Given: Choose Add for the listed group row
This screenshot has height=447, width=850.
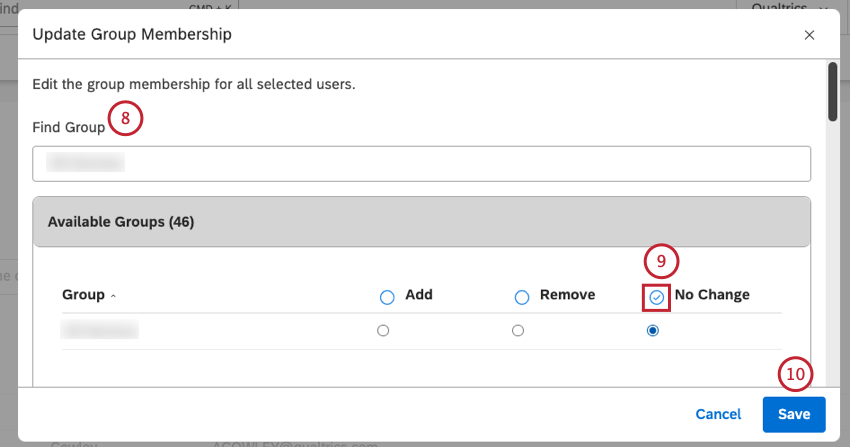Looking at the screenshot, I should [x=383, y=331].
